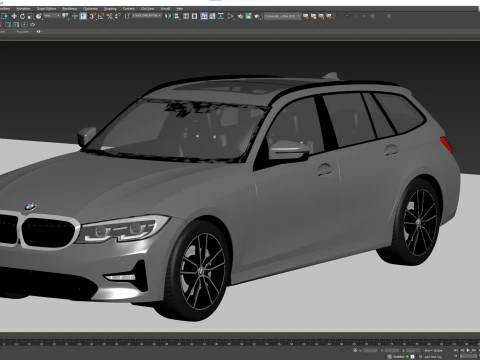Click the X coordinate field

(x=370, y=350)
